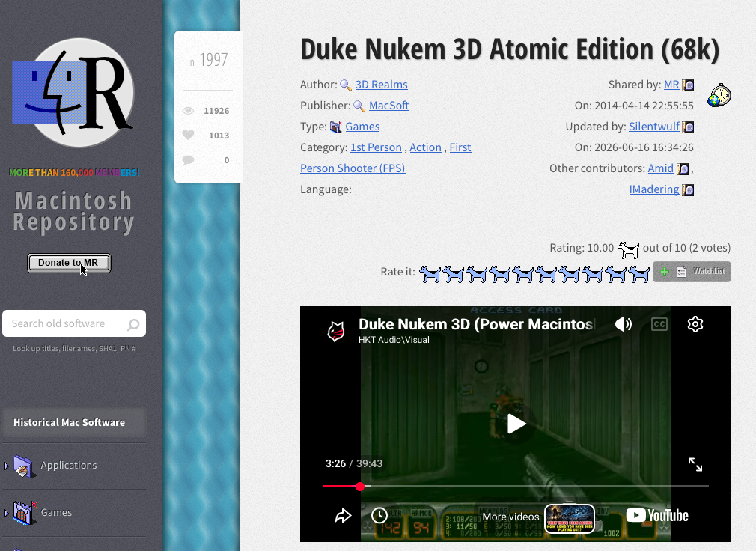Rate it with the first dog icon
The image size is (756, 551).
430,274
